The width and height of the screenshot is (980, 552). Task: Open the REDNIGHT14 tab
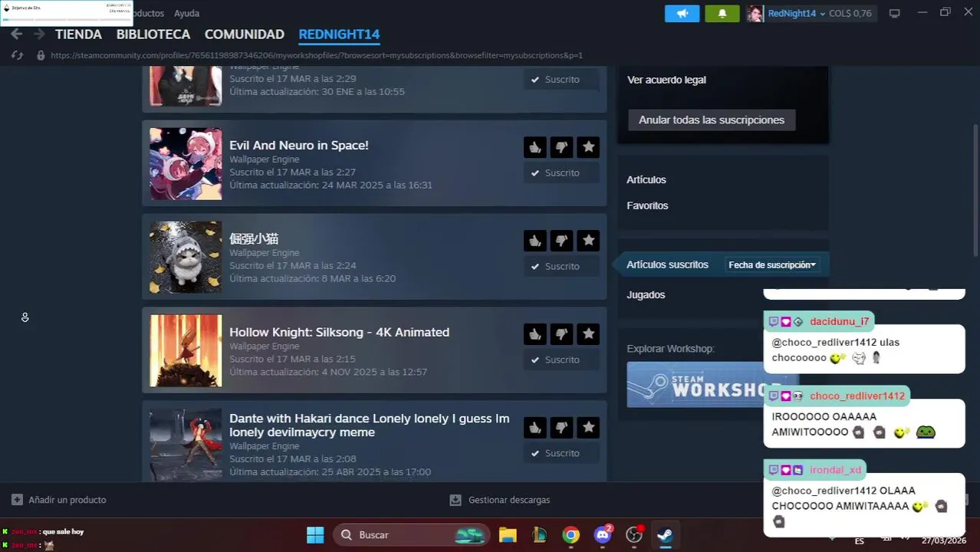[x=339, y=34]
